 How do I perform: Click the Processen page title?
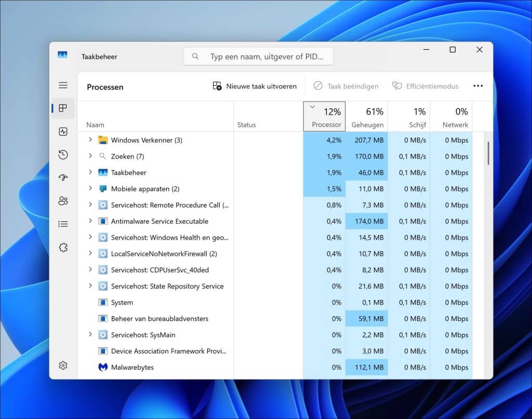pyautogui.click(x=105, y=87)
